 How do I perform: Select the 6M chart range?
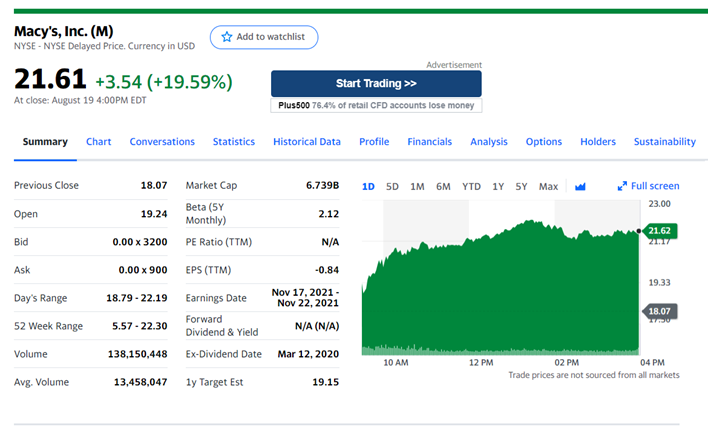[443, 187]
